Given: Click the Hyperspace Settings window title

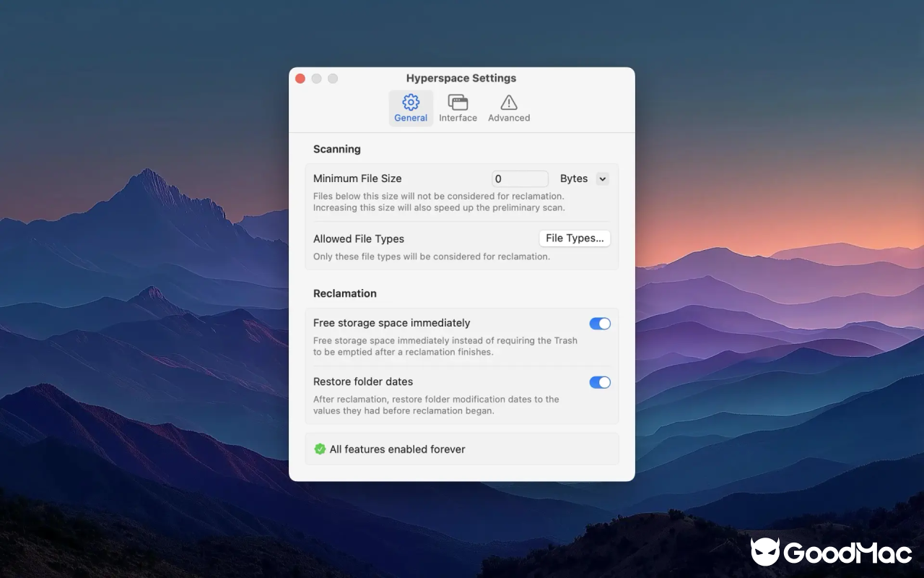Looking at the screenshot, I should pos(461,78).
